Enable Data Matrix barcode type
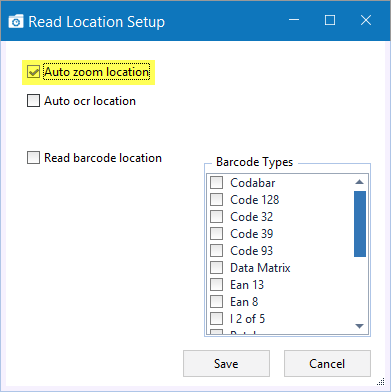Image resolution: width=391 pixels, height=392 pixels. tap(216, 268)
